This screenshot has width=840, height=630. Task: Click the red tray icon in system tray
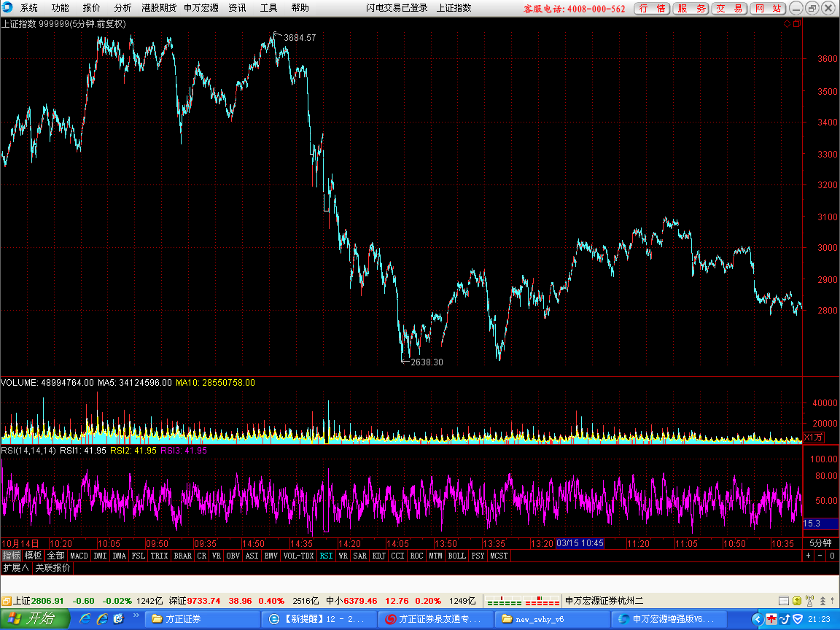pos(771,619)
